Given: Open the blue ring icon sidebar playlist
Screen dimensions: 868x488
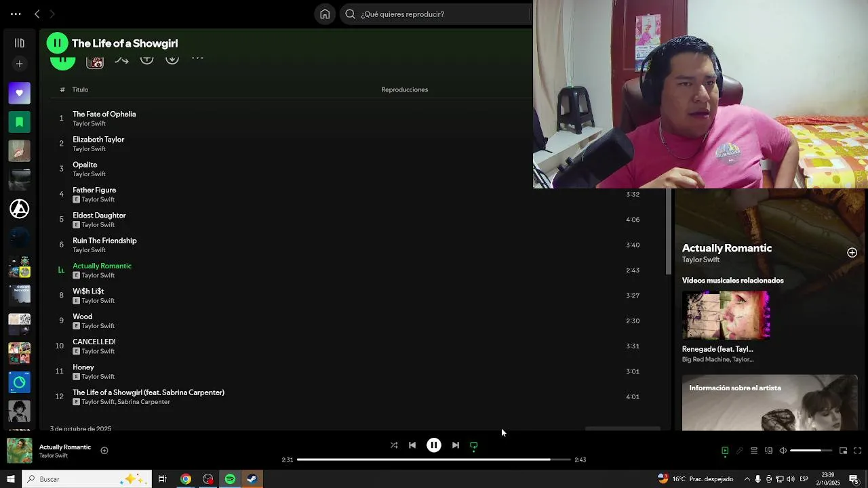Looking at the screenshot, I should tap(19, 382).
